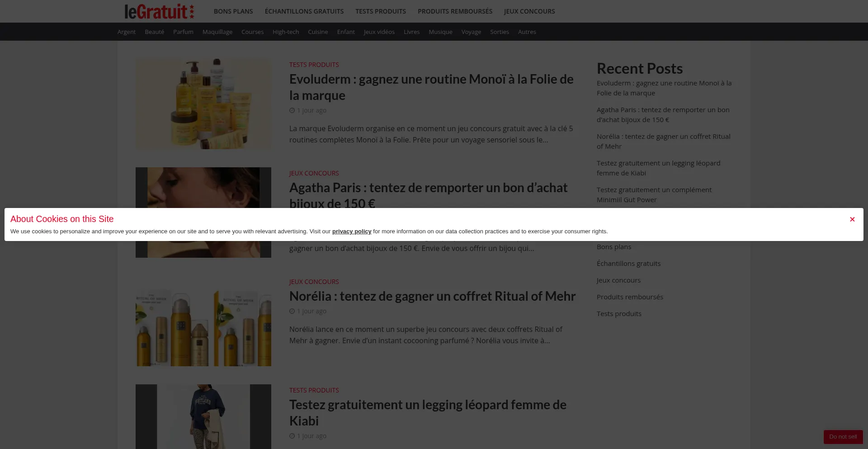
Task: Open recent post legging léopard Kiabi in sidebar
Action: pyautogui.click(x=659, y=168)
